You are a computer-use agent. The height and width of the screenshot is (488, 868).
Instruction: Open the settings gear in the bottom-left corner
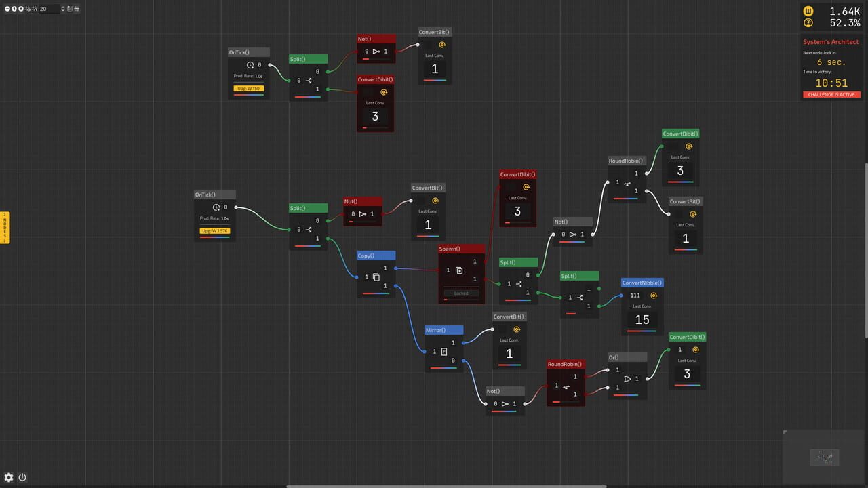click(x=9, y=477)
